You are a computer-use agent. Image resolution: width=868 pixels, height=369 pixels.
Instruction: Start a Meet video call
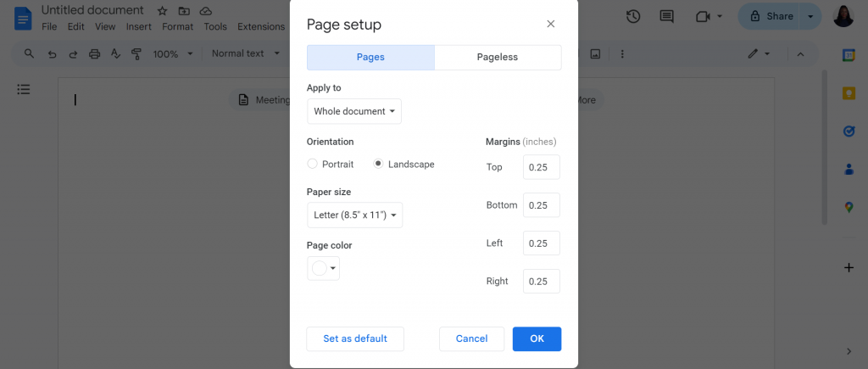[x=703, y=17]
